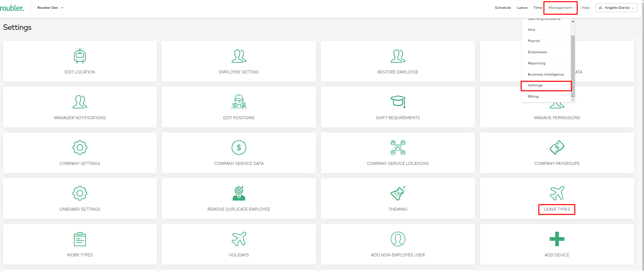Open Edit Positions worker icon
Viewport: 644px width, 271px height.
pos(239,102)
